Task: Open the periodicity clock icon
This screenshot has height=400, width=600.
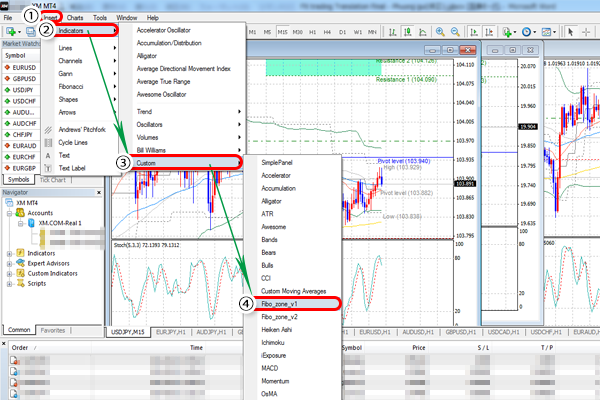Action: tap(528, 32)
